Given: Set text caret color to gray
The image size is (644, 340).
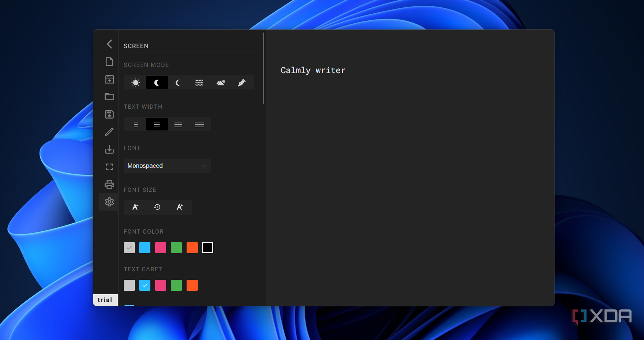Looking at the screenshot, I should [129, 285].
